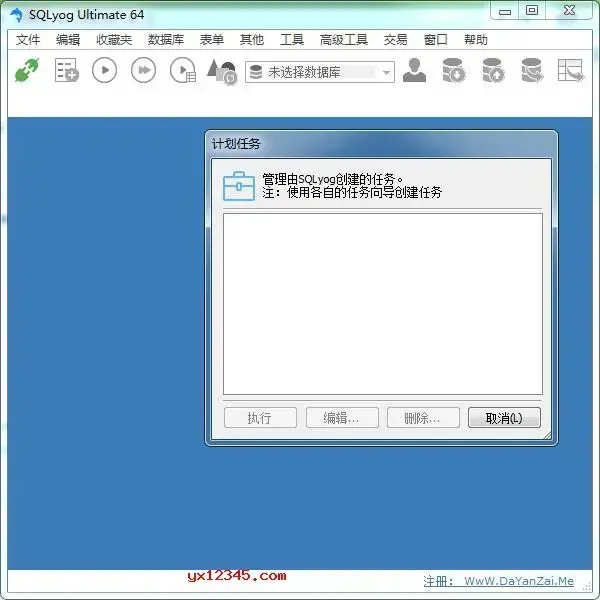The width and height of the screenshot is (600, 600).
Task: Click the table export arrow icon
Action: pyautogui.click(x=571, y=70)
